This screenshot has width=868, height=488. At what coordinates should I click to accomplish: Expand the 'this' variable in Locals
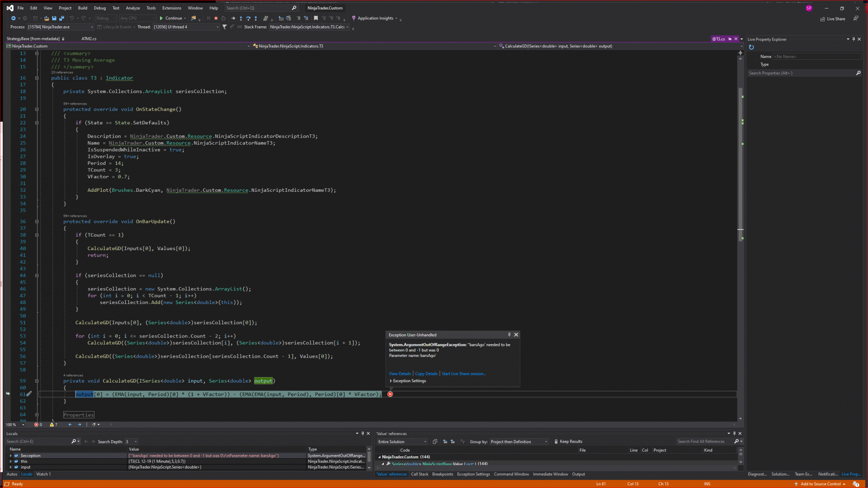(x=11, y=462)
